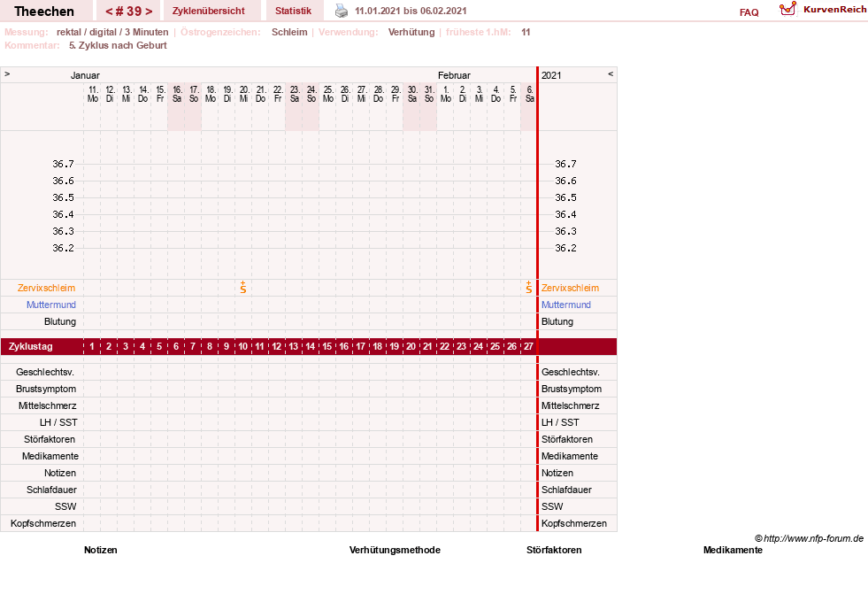This screenshot has height=602, width=868.
Task: Click the left Kopfschmerzen row label
Action: 43,523
